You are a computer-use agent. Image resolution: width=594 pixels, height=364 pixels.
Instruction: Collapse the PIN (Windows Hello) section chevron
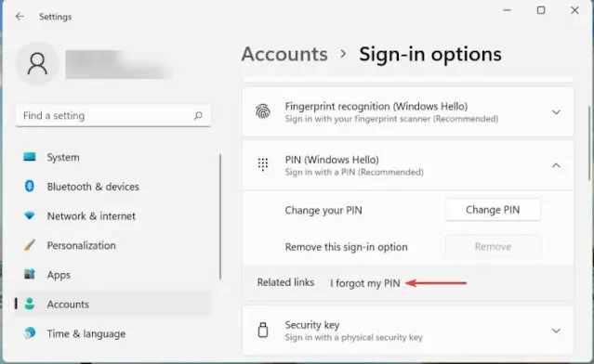556,165
